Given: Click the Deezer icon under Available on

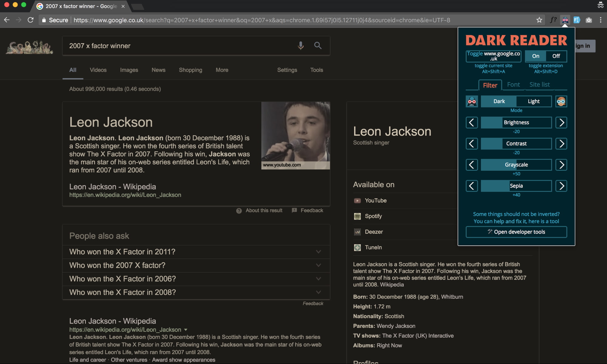Looking at the screenshot, I should click(357, 232).
